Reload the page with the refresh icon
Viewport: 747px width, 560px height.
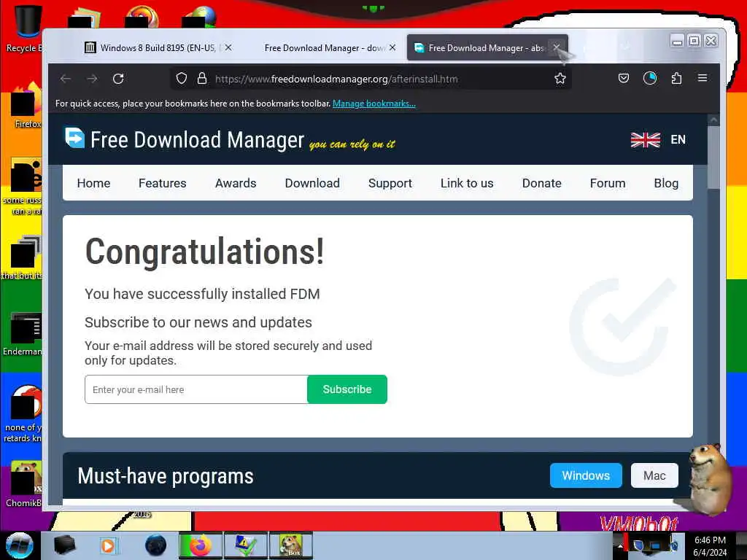coord(118,79)
